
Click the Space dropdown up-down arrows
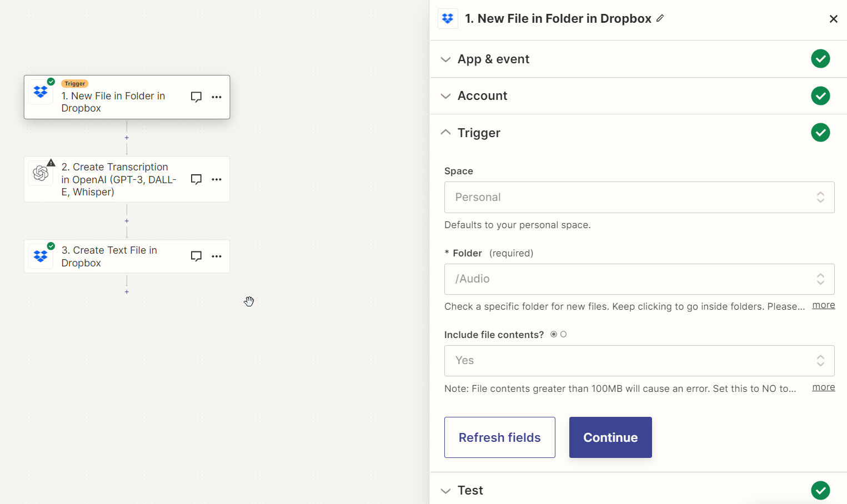pyautogui.click(x=820, y=197)
